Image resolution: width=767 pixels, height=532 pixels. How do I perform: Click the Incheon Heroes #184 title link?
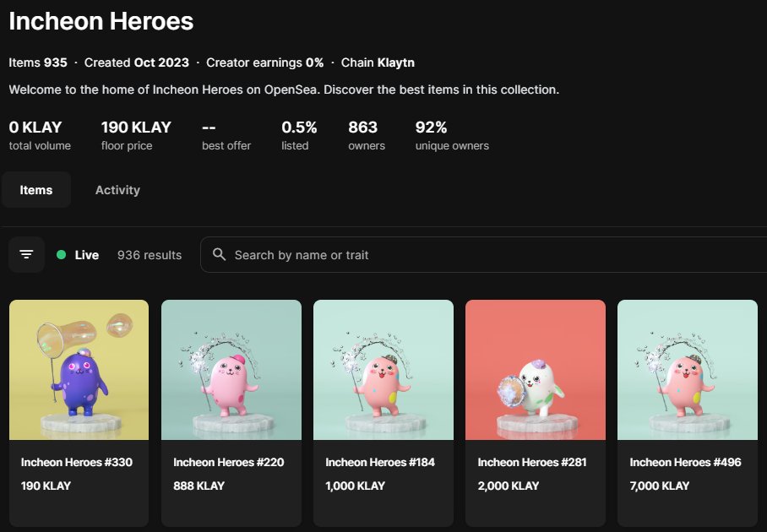[380, 462]
